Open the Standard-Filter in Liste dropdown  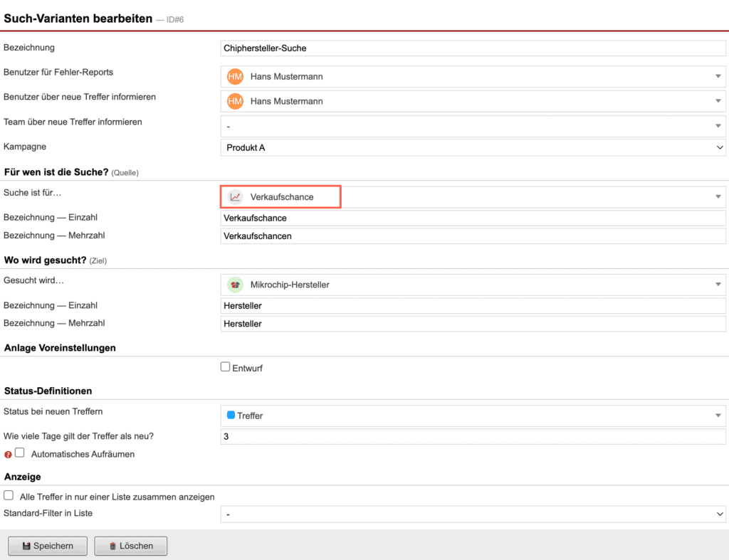(720, 513)
